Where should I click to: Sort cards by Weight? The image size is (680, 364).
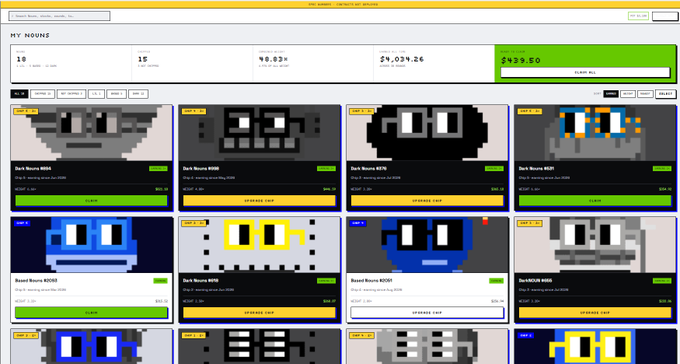(x=628, y=94)
